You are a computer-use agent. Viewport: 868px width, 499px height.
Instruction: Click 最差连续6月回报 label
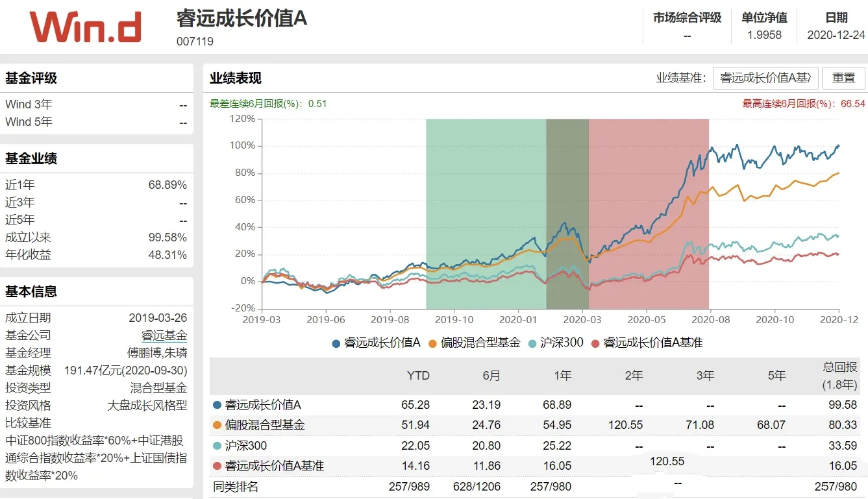tap(257, 104)
